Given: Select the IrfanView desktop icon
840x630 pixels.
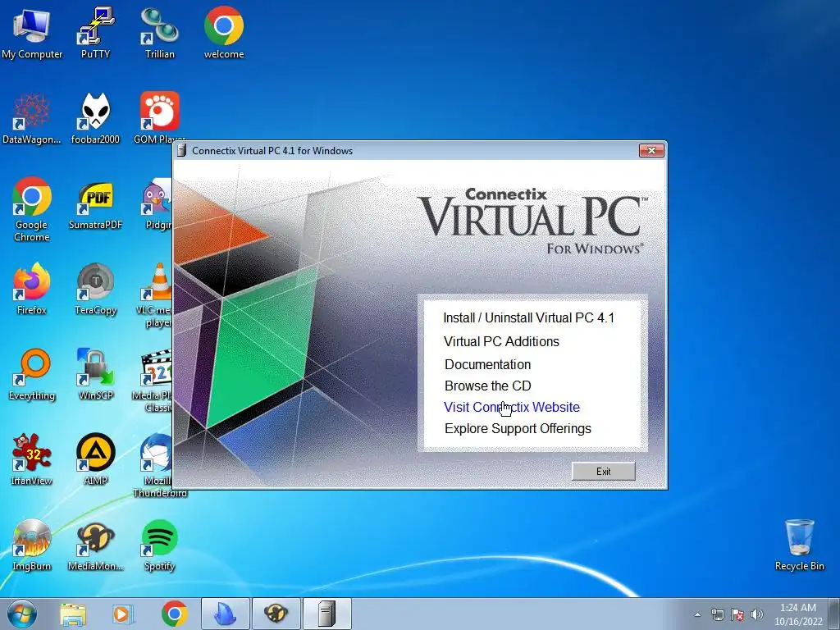Looking at the screenshot, I should 32,459.
